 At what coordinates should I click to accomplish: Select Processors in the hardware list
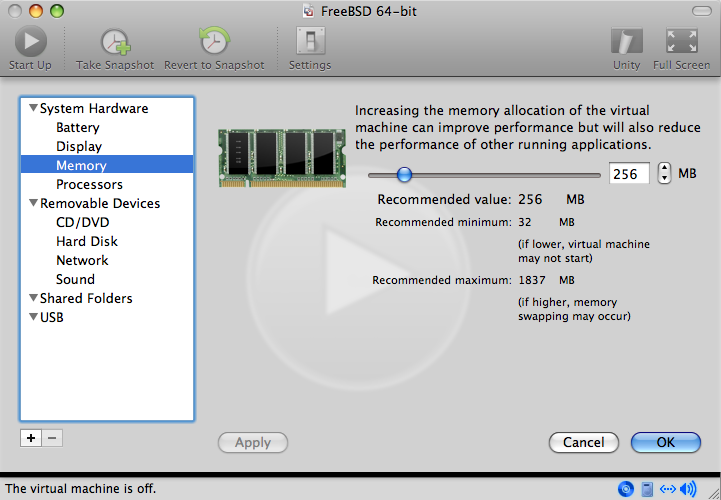(89, 184)
